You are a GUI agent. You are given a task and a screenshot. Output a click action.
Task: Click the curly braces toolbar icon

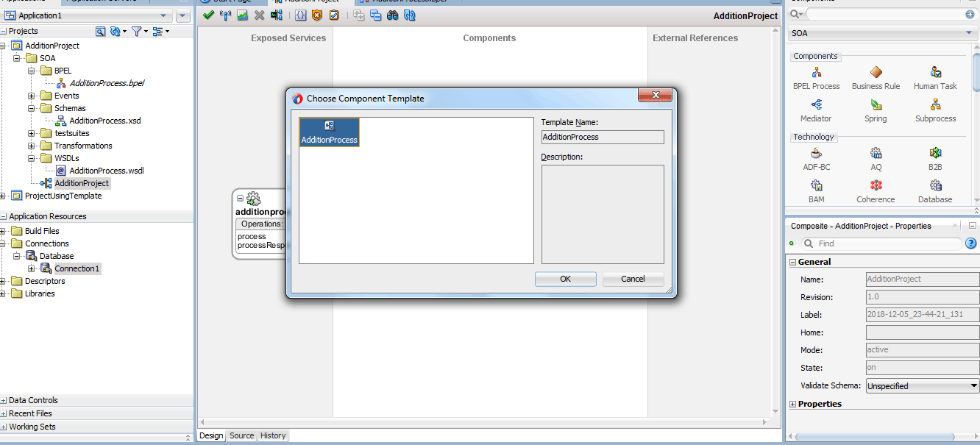(x=300, y=15)
